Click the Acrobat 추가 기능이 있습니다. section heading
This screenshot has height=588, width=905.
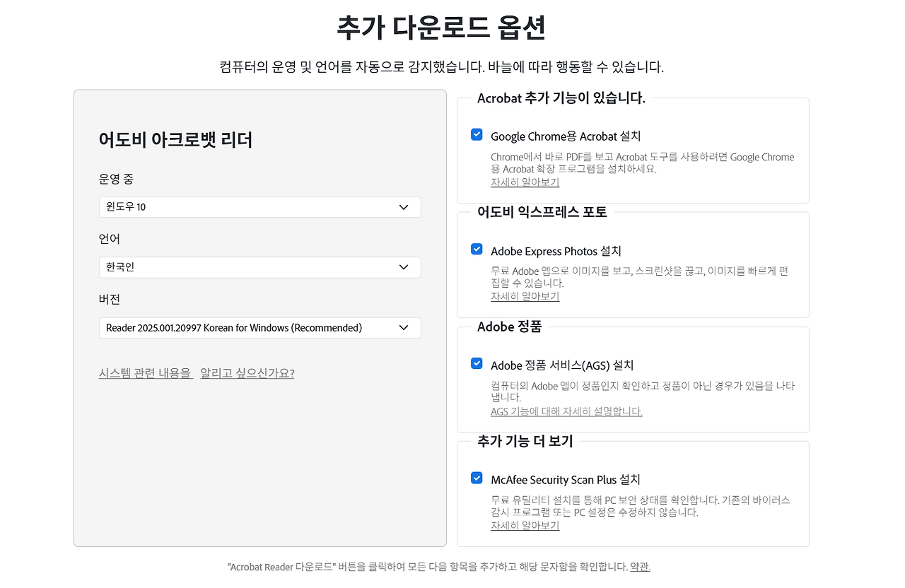(561, 98)
